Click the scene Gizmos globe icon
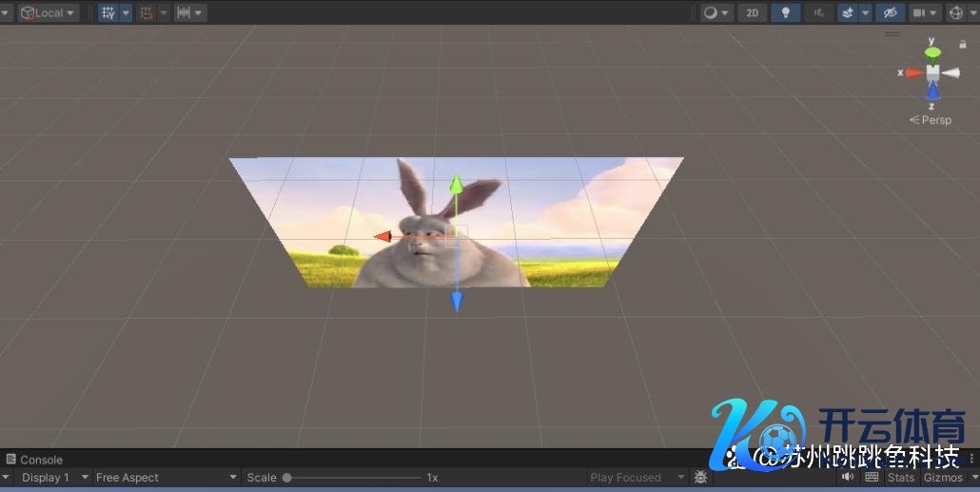The image size is (980, 492). click(955, 13)
